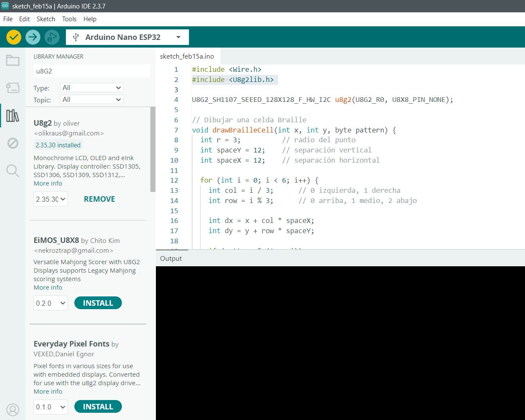The image size is (525, 420).
Task: Open the Sketch menu
Action: (x=46, y=19)
